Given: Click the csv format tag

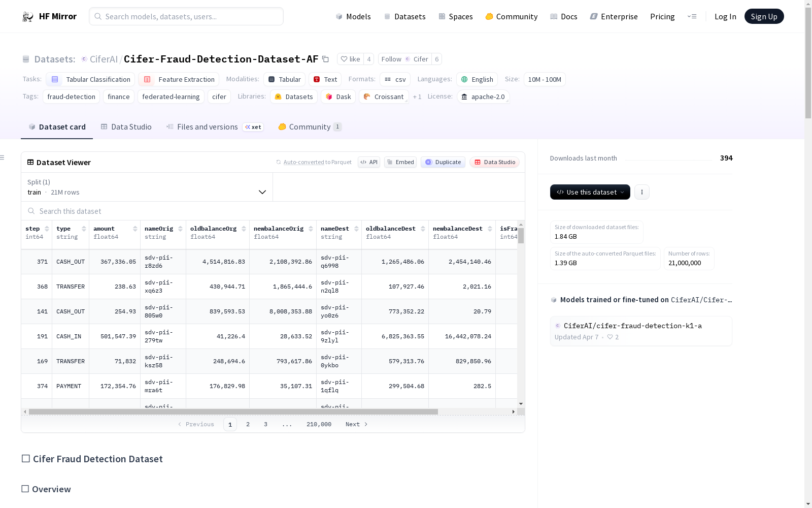Looking at the screenshot, I should pyautogui.click(x=395, y=79).
